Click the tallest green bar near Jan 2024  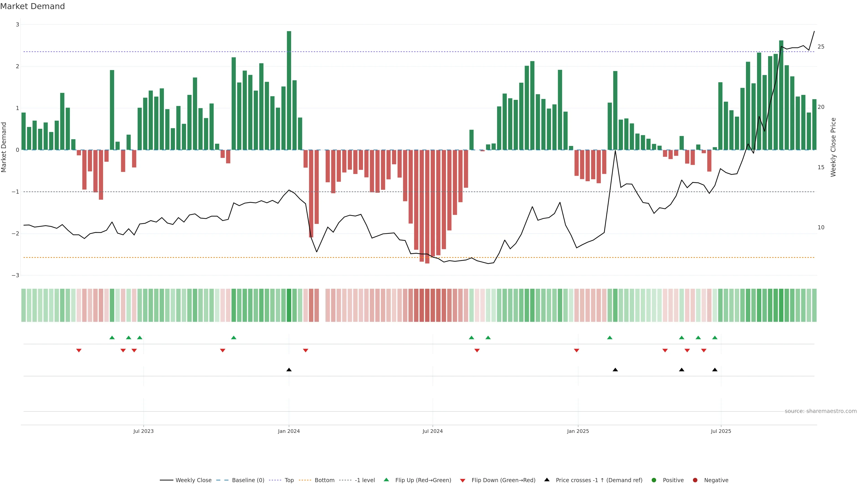289,91
